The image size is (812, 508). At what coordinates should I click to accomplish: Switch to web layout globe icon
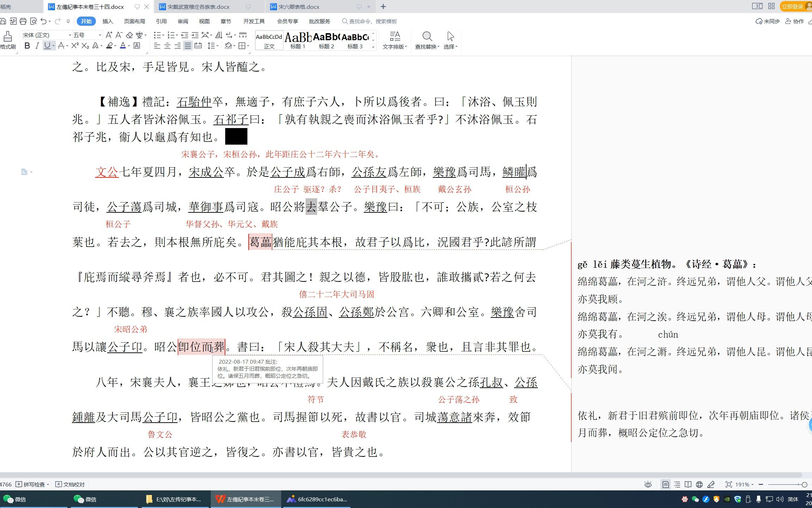tap(699, 485)
